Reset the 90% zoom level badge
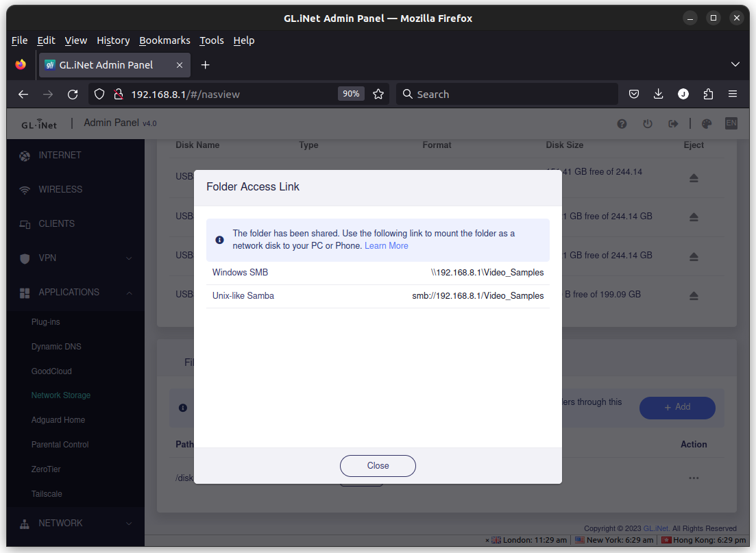The image size is (756, 553). coord(351,94)
